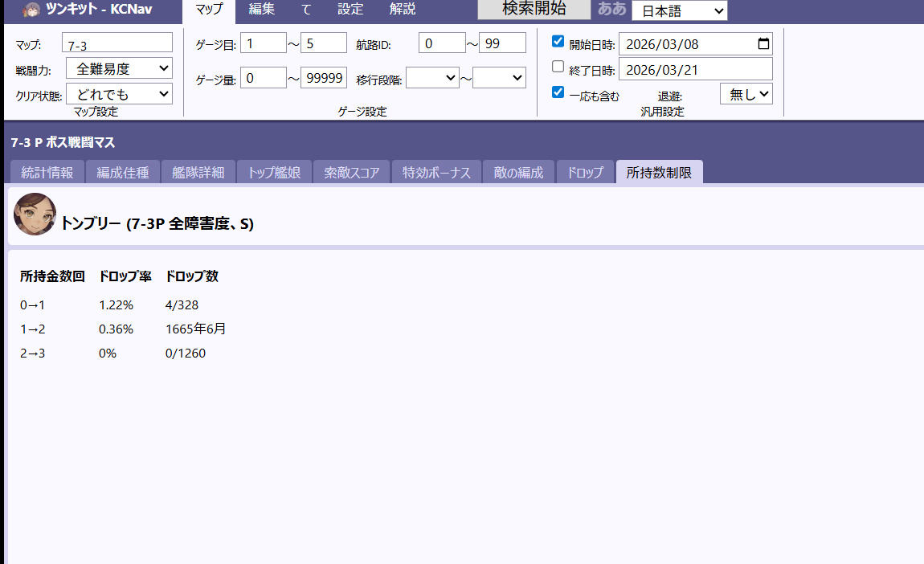Image resolution: width=924 pixels, height=564 pixels.
Task: Open the 設定 menu
Action: (350, 10)
